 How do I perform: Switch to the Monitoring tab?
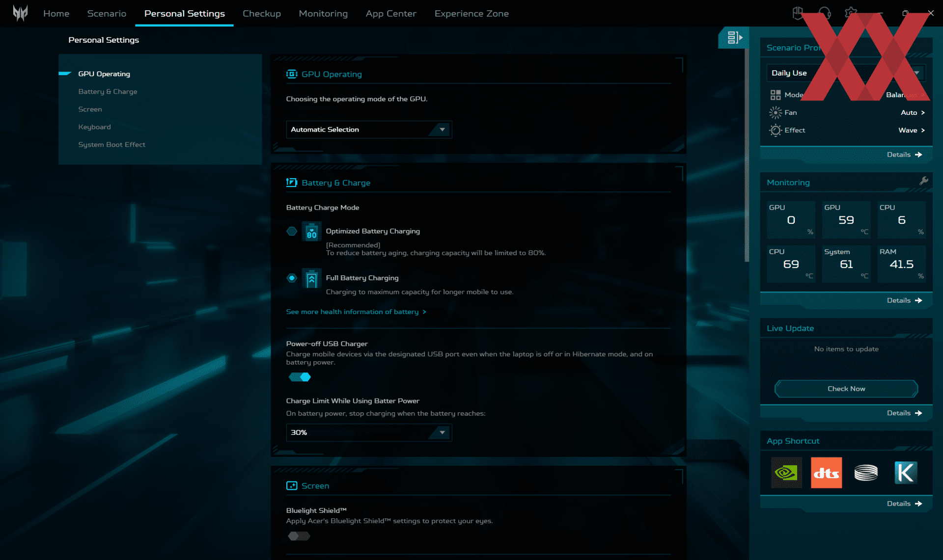[x=323, y=14]
